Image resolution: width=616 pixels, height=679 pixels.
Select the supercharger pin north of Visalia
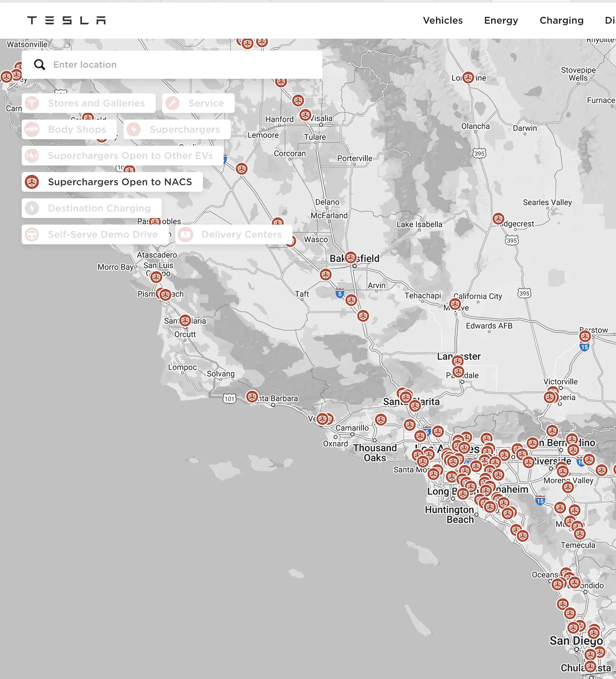[298, 101]
